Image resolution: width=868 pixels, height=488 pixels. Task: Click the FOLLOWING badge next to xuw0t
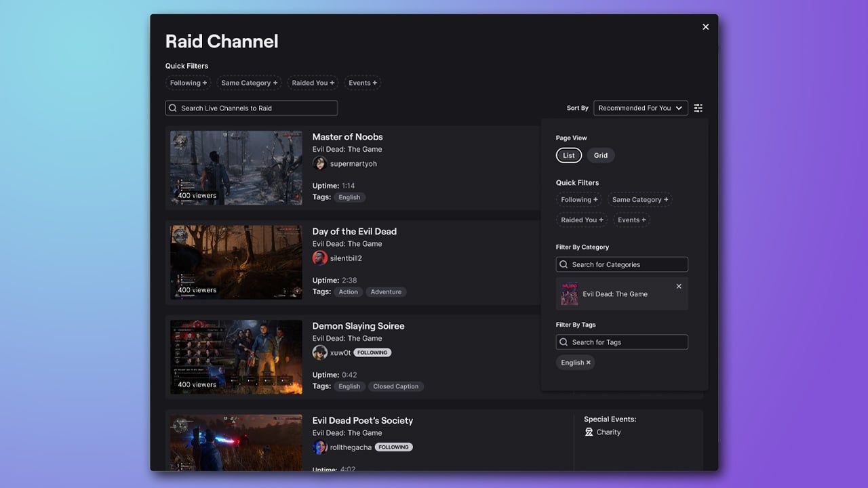coord(372,352)
